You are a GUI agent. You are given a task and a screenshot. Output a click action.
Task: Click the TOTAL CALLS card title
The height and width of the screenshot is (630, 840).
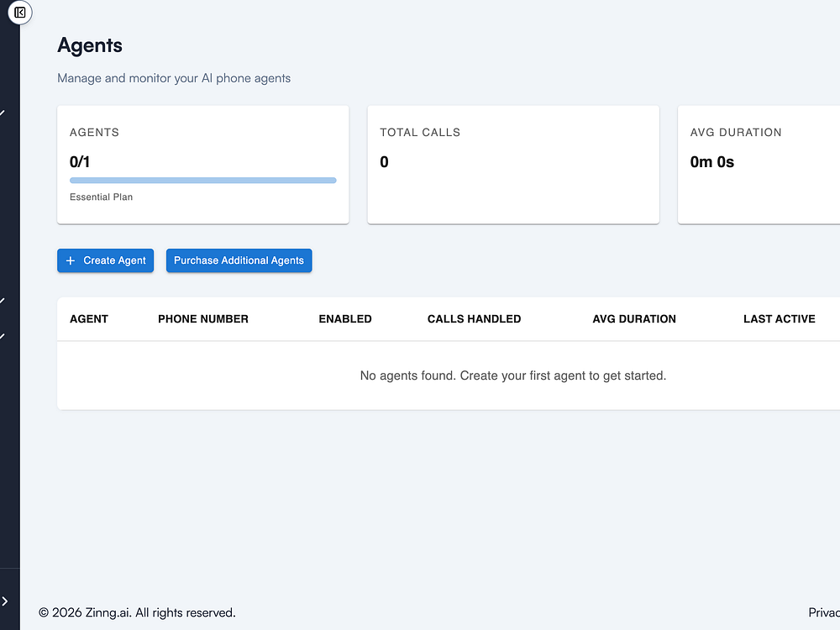[x=420, y=133]
